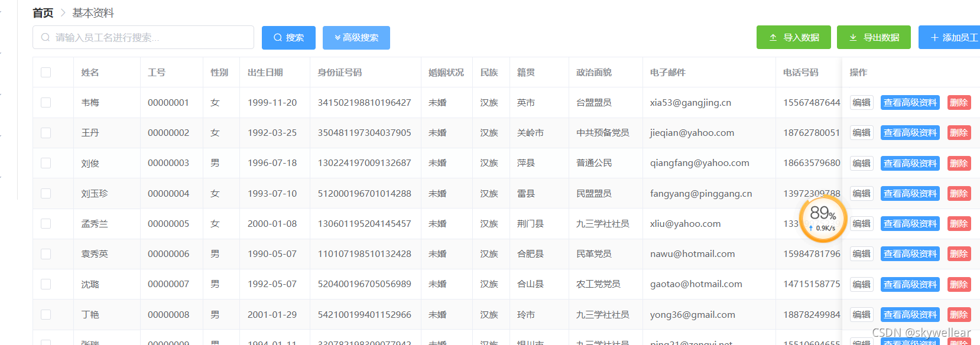Select checkbox for row 沈璐
The image size is (980, 345).
click(46, 284)
